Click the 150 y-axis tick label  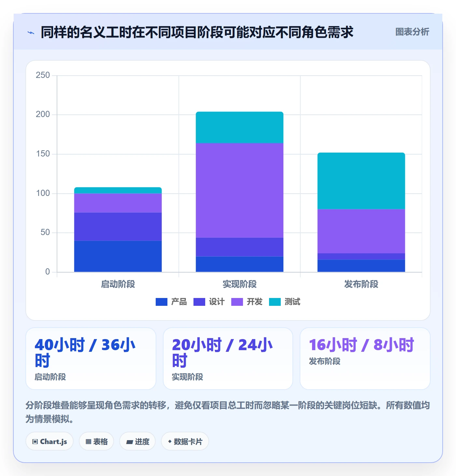point(43,154)
